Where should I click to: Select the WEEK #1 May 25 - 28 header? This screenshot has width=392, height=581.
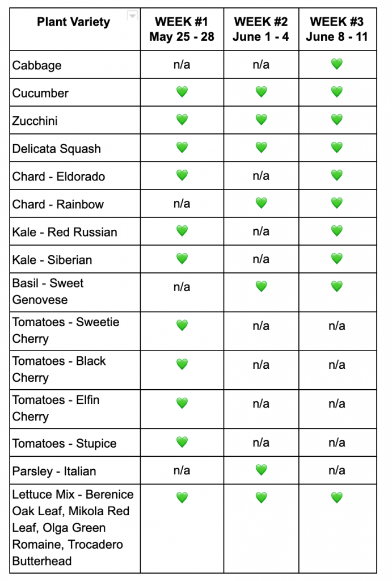(182, 29)
